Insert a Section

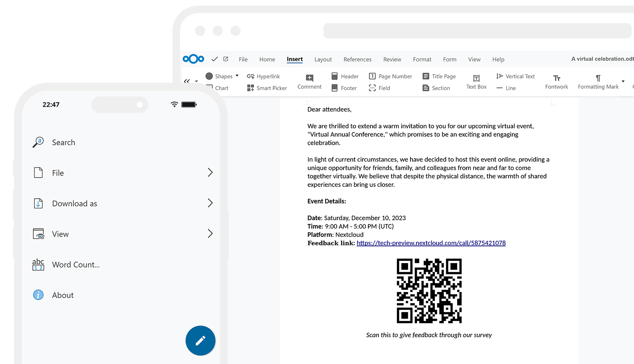(436, 88)
